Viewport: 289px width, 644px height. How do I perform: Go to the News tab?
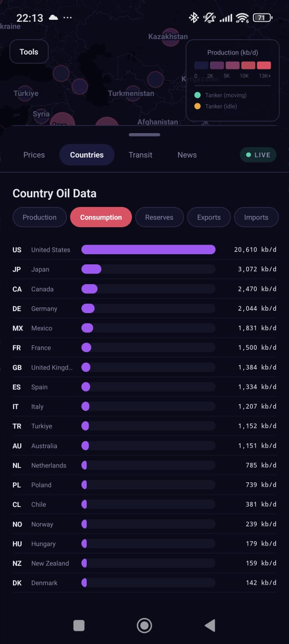[x=187, y=155]
